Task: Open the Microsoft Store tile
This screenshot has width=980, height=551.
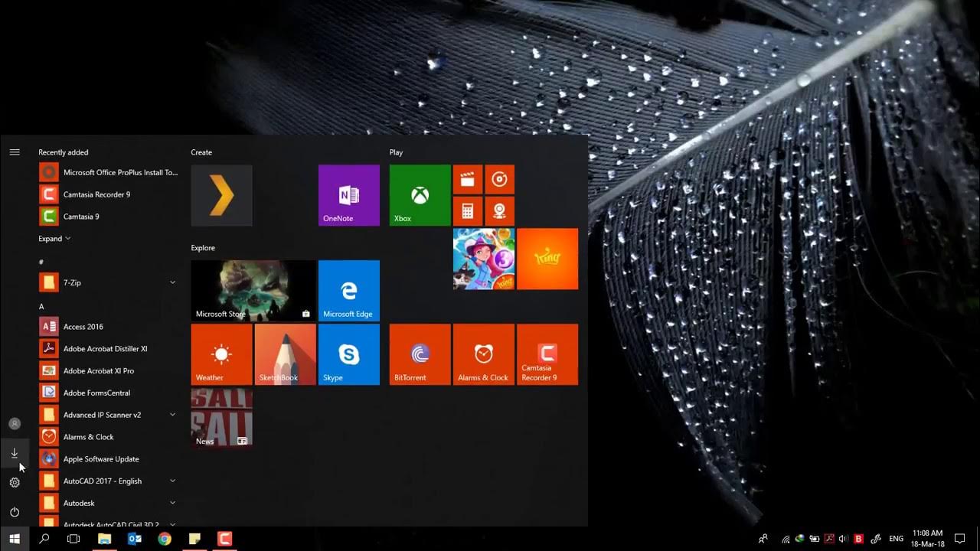Action: pyautogui.click(x=253, y=291)
